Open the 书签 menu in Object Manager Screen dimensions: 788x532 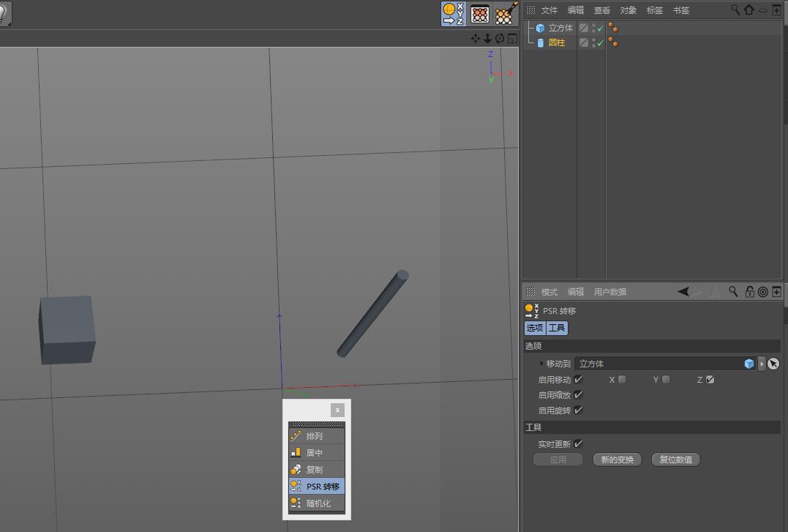click(681, 10)
